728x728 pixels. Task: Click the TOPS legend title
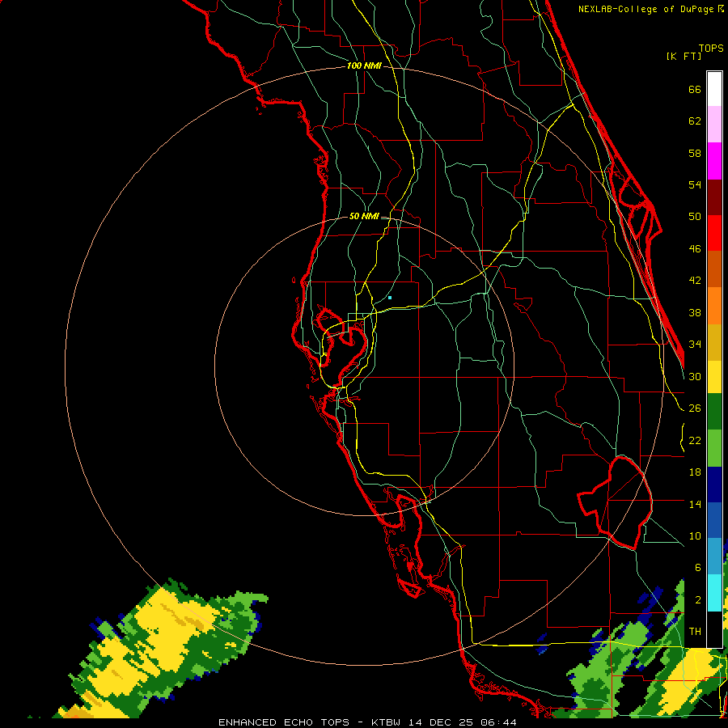711,48
